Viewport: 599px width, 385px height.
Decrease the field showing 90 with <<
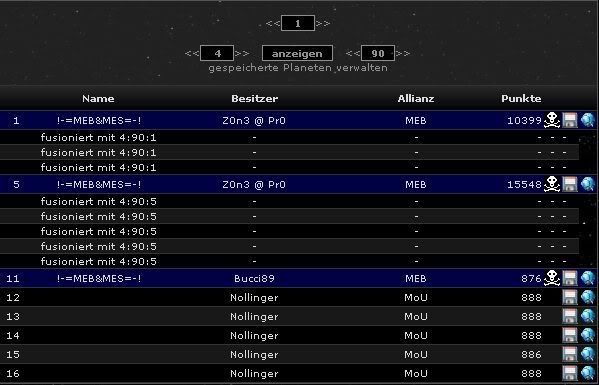[x=353, y=53]
